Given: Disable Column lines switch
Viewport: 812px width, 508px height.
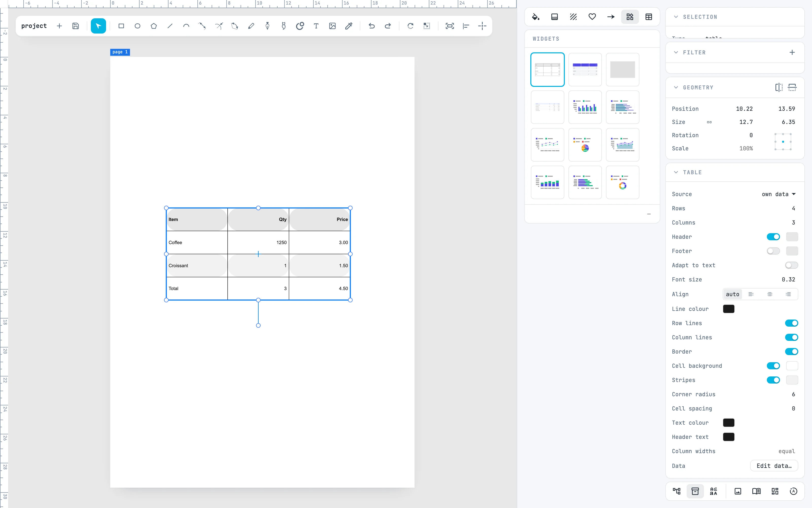Looking at the screenshot, I should tap(791, 337).
